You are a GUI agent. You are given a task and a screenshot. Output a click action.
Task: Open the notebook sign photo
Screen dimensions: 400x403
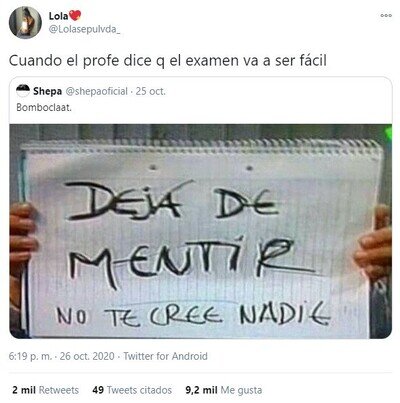click(200, 231)
